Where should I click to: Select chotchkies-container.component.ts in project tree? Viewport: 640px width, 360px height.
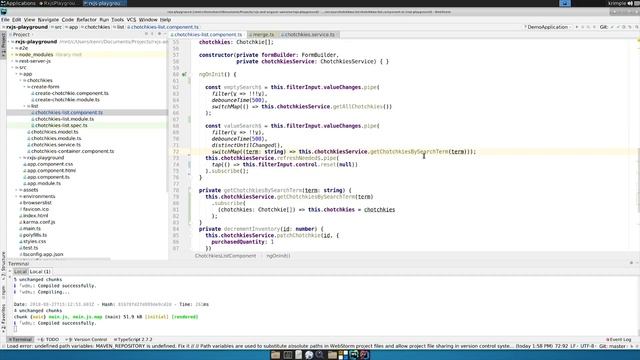71,151
